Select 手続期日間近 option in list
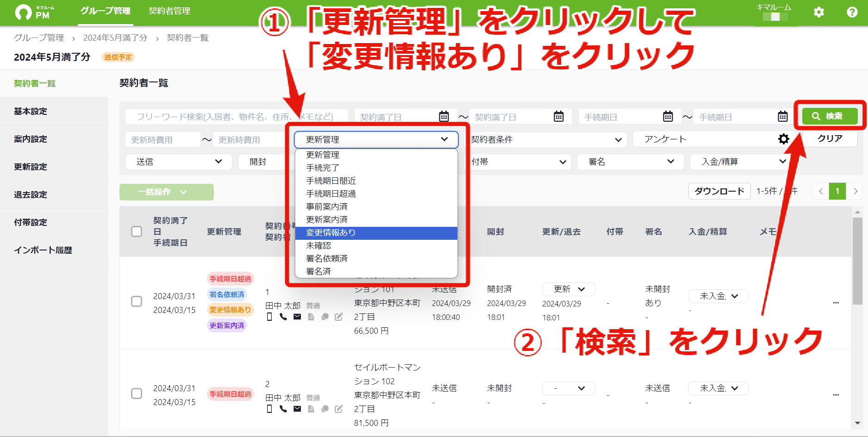 [x=376, y=181]
